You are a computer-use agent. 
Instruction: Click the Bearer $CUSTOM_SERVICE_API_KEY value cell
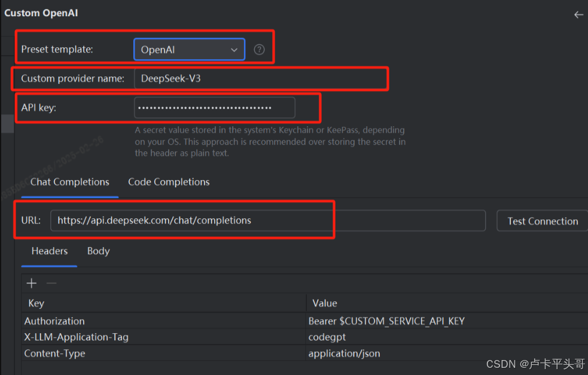pyautogui.click(x=447, y=321)
